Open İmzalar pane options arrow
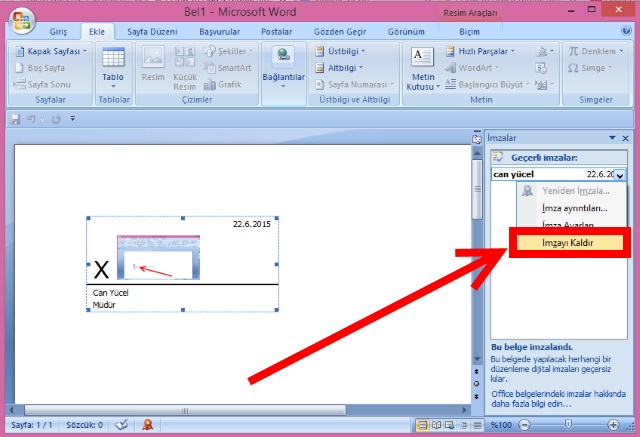Image resolution: width=640 pixels, height=437 pixels. 612,138
